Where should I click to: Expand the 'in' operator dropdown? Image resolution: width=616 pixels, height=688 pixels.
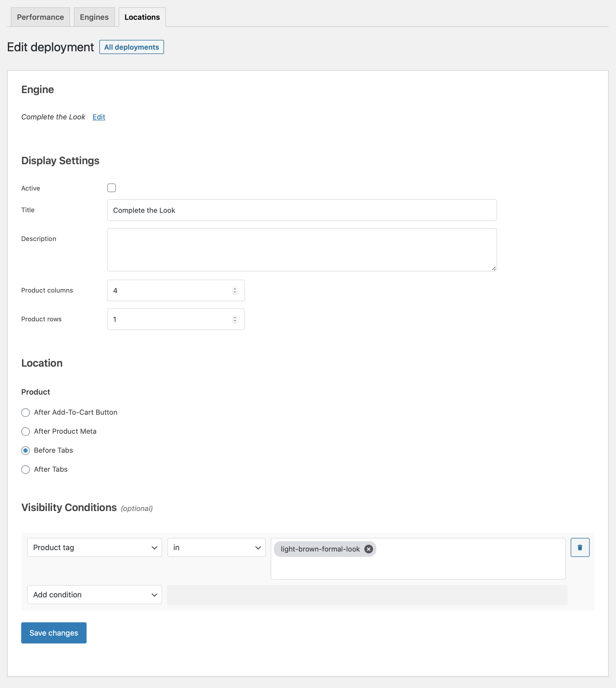tap(216, 547)
